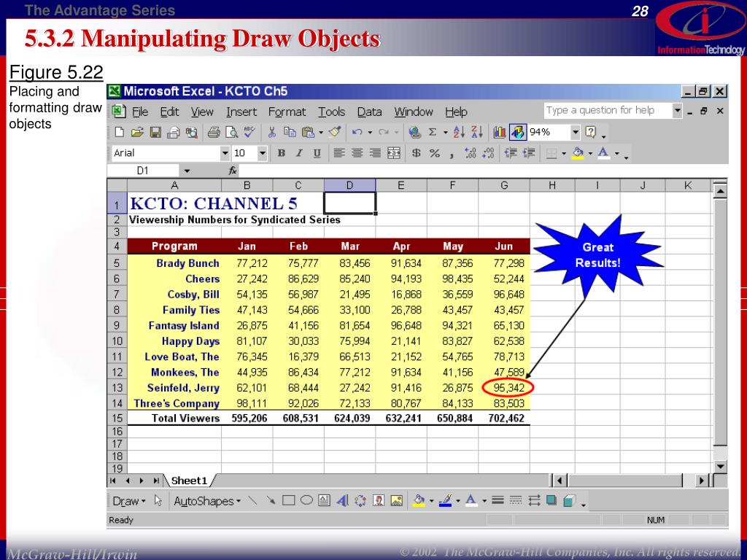Open the File menu
This screenshot has width=747, height=560.
(139, 112)
